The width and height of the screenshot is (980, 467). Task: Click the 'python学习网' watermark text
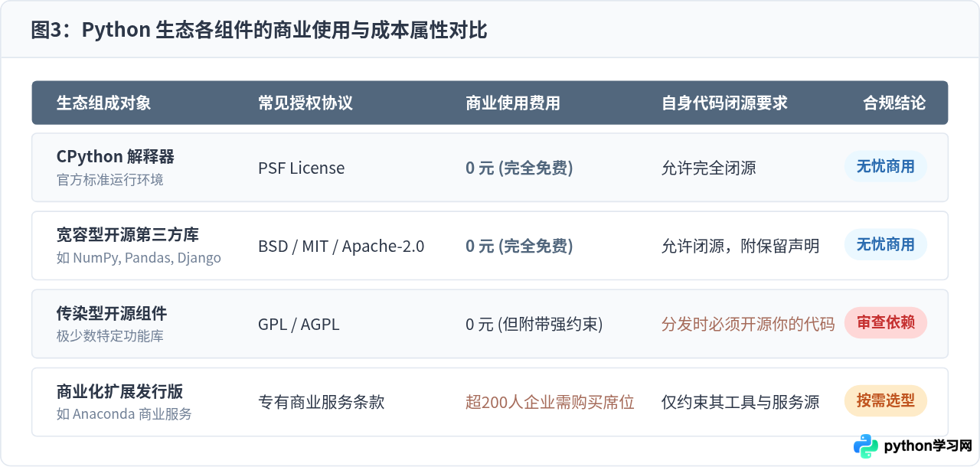(927, 446)
